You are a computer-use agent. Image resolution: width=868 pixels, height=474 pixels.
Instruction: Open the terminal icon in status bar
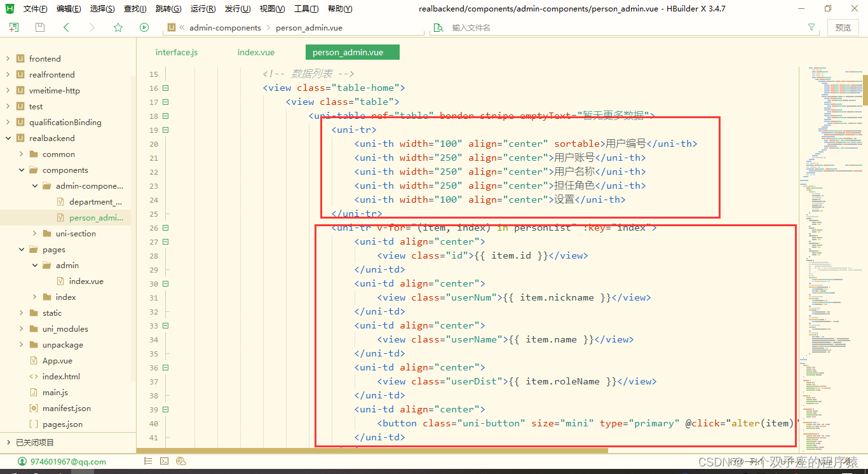tap(164, 461)
